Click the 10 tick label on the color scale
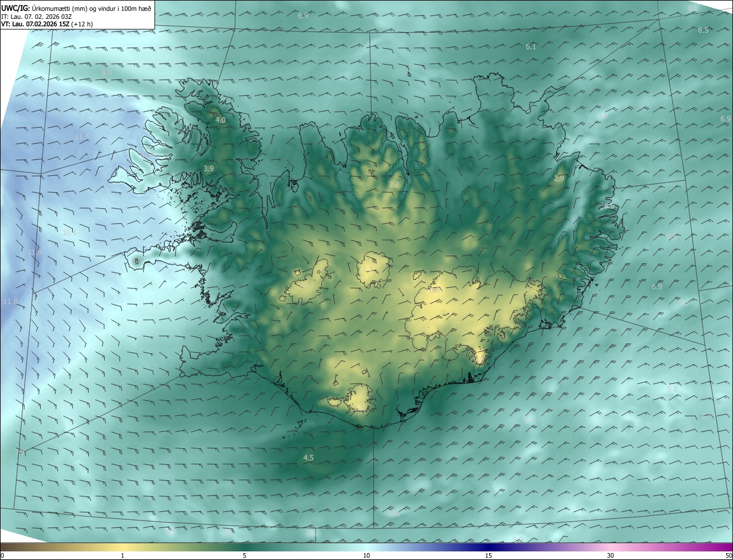The height and width of the screenshot is (560, 733). point(366,555)
